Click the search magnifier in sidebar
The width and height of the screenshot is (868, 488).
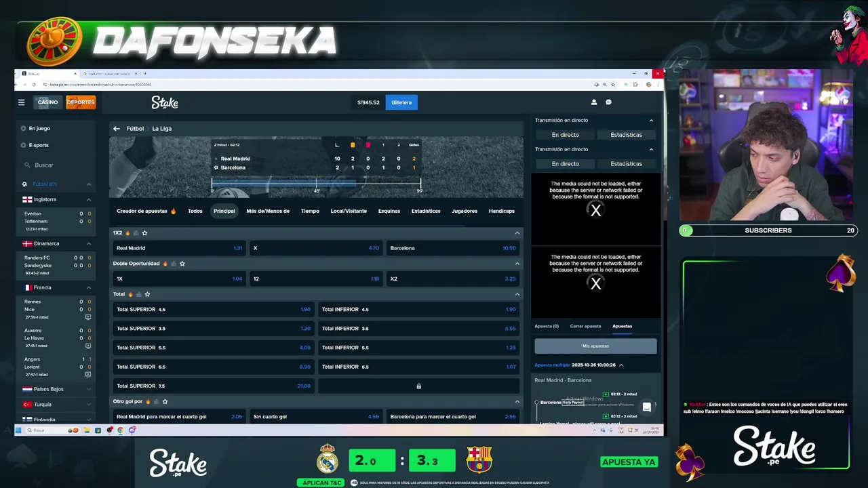point(28,165)
